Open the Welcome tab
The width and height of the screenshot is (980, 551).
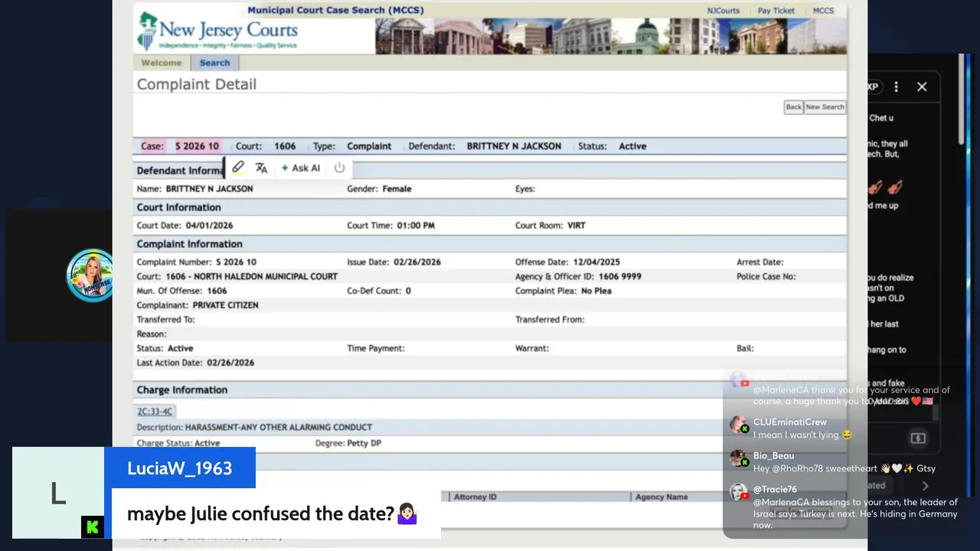click(162, 63)
